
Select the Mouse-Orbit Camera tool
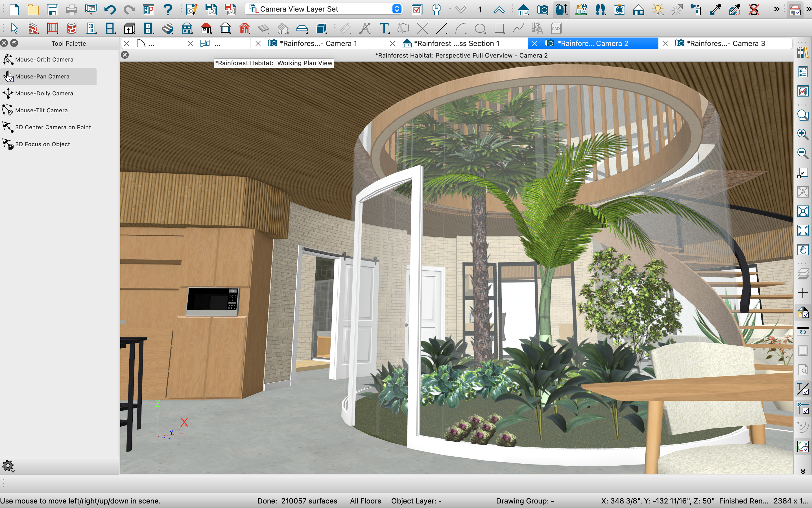(44, 59)
